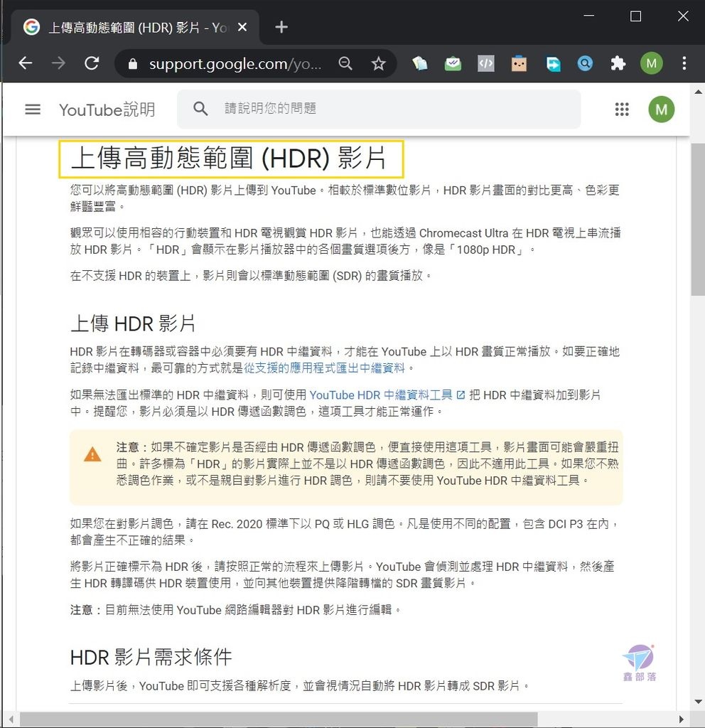The width and height of the screenshot is (705, 728).
Task: Click the YouTube 說明 logo
Action: pyautogui.click(x=107, y=110)
